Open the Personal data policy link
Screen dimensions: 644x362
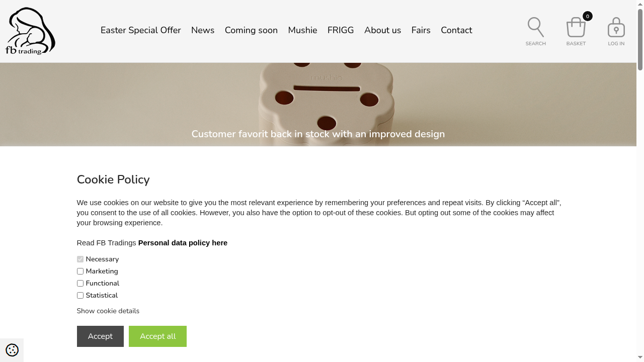coord(183,243)
